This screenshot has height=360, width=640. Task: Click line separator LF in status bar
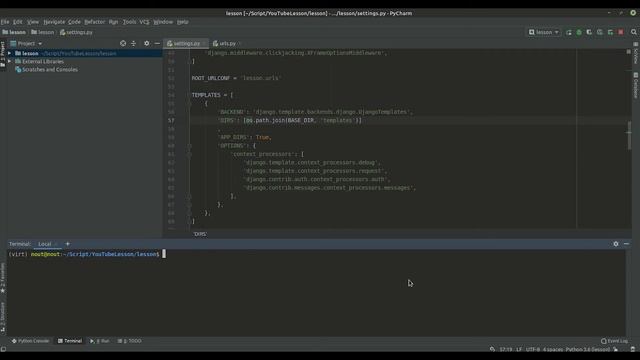pos(519,349)
